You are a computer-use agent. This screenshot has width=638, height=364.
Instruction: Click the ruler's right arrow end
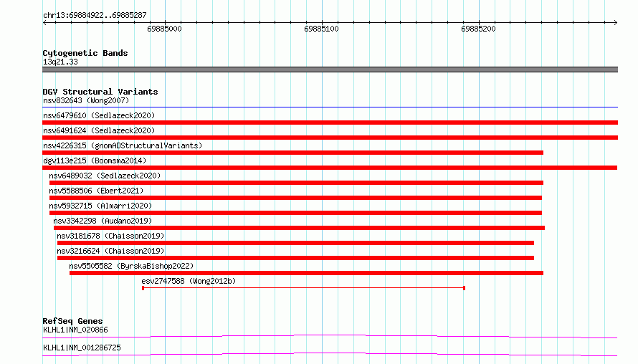pos(616,23)
